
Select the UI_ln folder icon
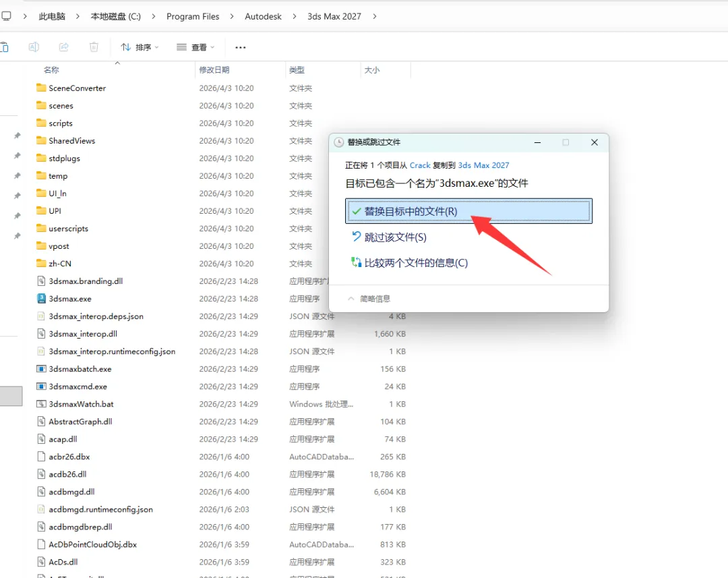[x=41, y=193]
